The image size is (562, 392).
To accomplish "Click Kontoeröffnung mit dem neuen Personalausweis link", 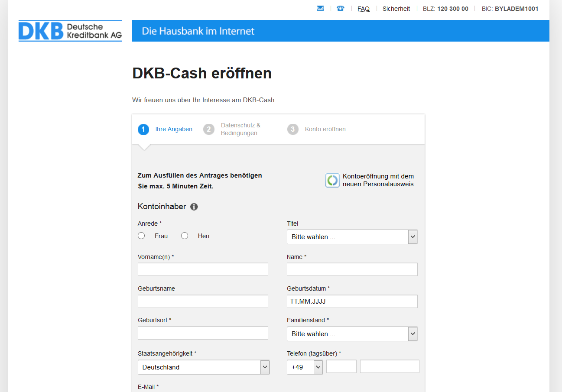I will point(378,180).
